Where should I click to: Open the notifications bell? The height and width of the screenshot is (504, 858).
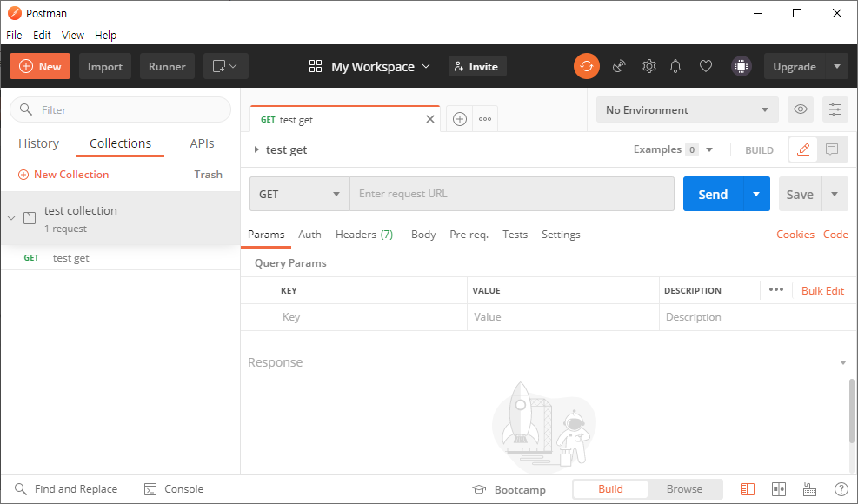675,66
